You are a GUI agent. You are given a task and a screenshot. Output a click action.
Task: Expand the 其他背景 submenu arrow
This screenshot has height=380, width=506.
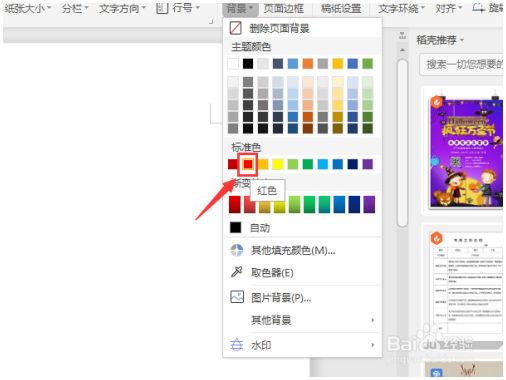pyautogui.click(x=372, y=320)
